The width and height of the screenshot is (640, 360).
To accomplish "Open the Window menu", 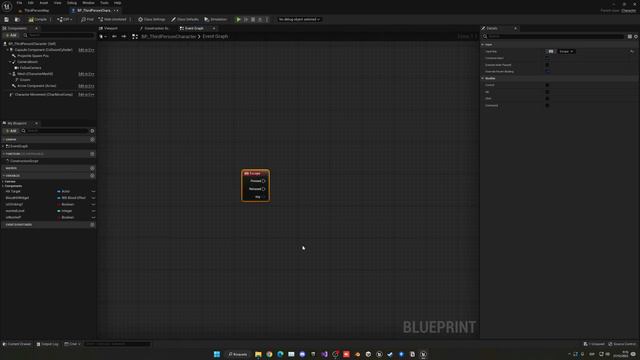I will click(88, 3).
